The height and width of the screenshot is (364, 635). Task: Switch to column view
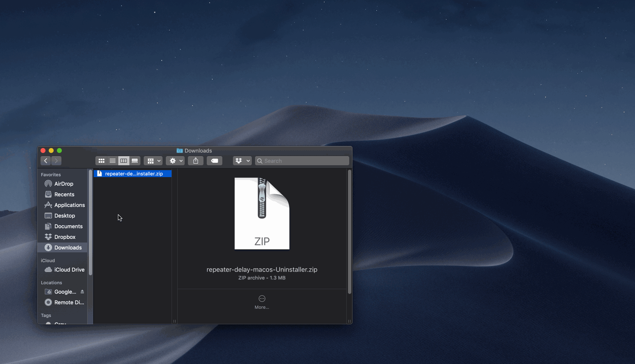[124, 161]
